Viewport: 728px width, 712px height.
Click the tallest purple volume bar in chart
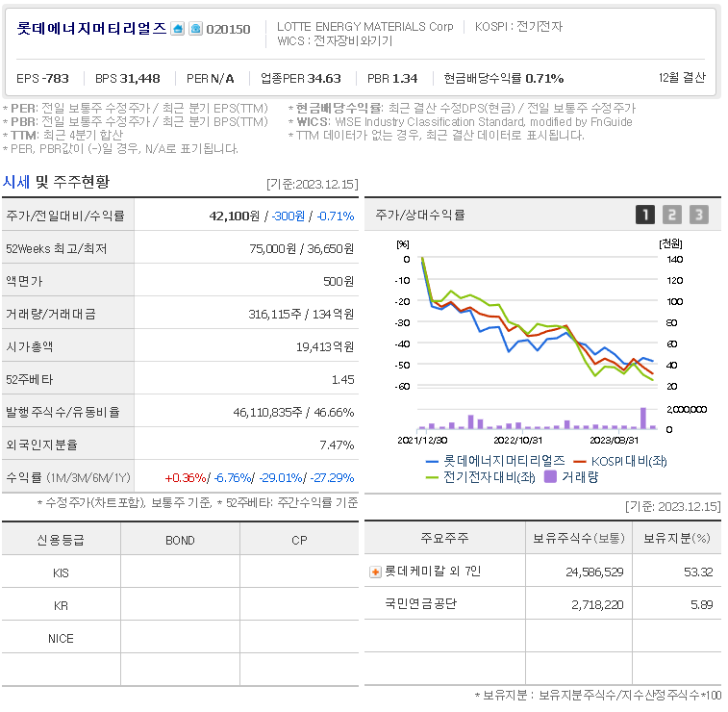point(643,418)
